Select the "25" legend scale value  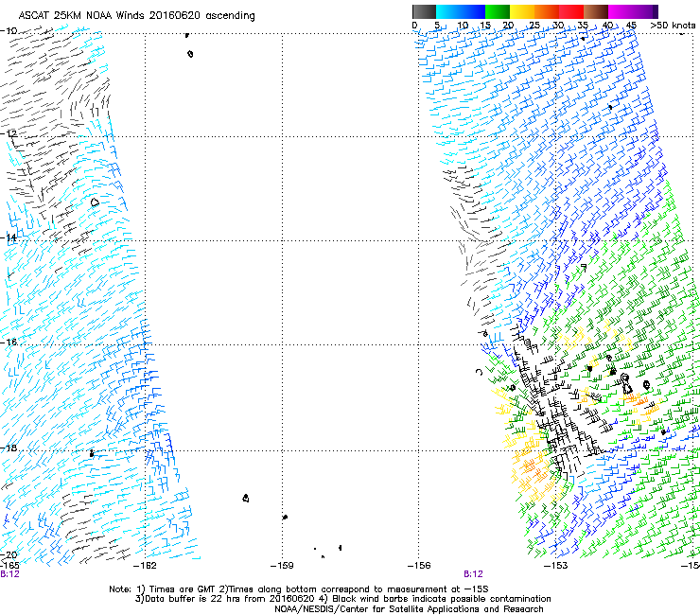534,26
